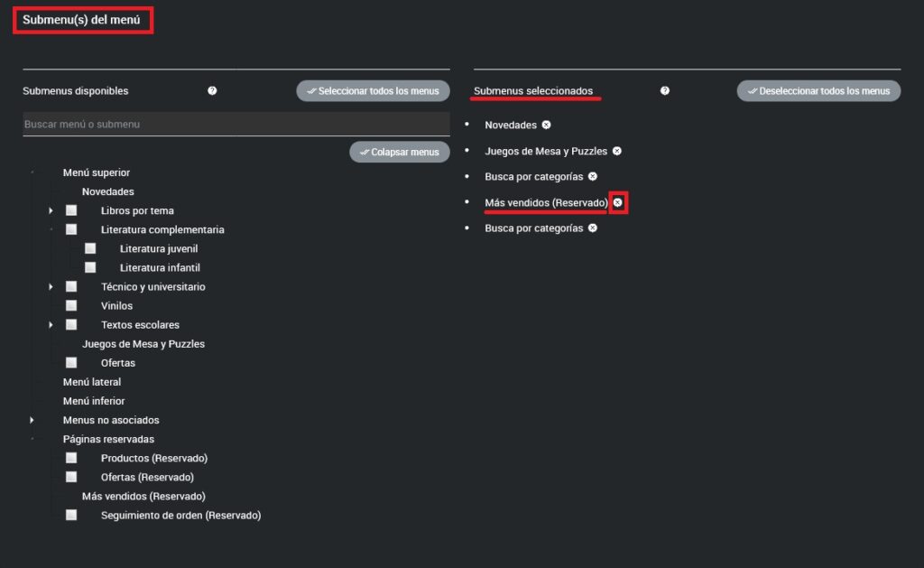Click help icon beside Submenus seleccionados
Screen dimensions: 924x568
[x=665, y=90]
